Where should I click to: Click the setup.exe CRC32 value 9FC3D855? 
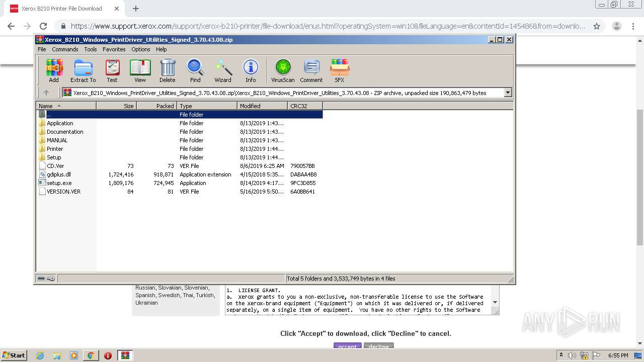point(303,183)
